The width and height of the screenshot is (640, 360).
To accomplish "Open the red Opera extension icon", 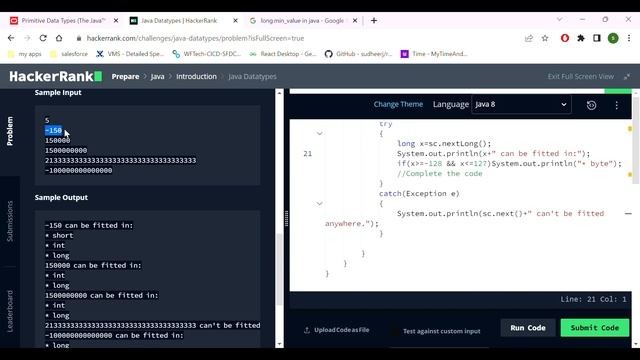I will [565, 38].
